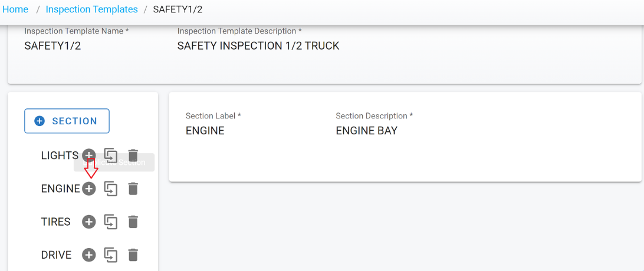Screen dimensions: 644x271
Task: Go to Home breadcrumb link
Action: pos(15,9)
